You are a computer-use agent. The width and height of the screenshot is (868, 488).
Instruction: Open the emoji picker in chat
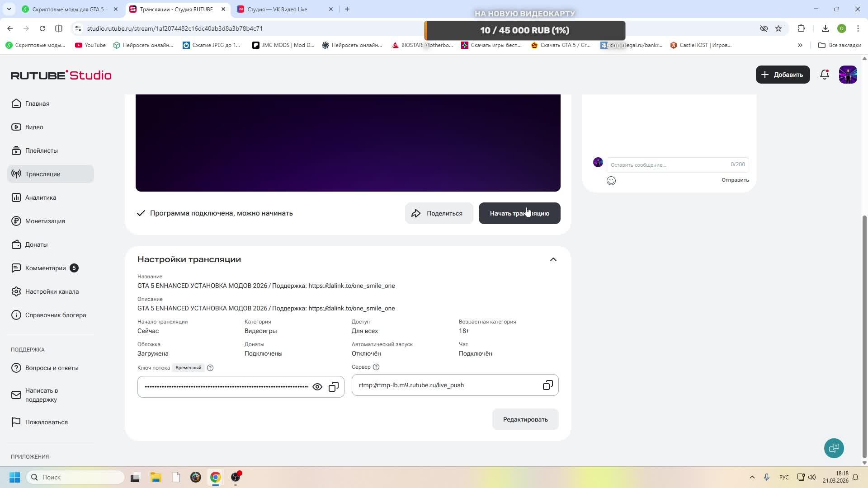[x=611, y=181]
